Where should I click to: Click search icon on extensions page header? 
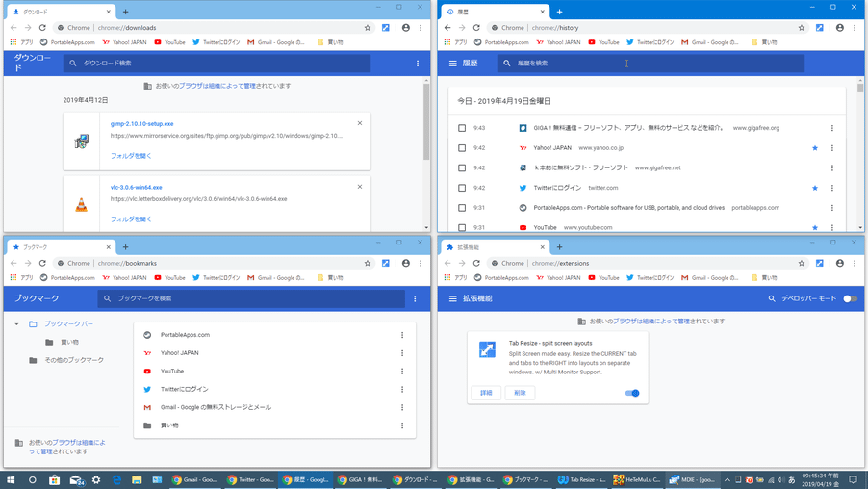coord(772,298)
